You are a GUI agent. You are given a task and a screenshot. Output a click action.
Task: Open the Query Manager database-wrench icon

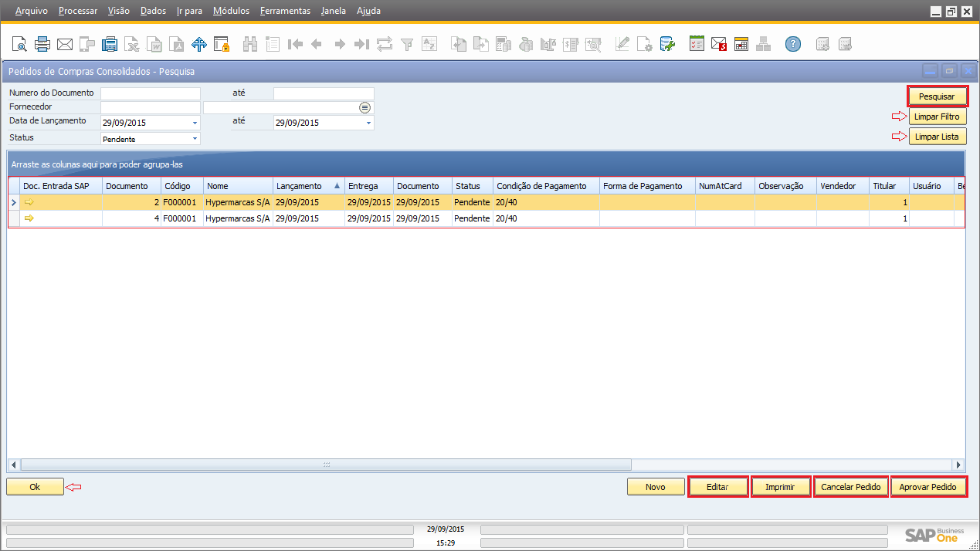click(x=667, y=44)
